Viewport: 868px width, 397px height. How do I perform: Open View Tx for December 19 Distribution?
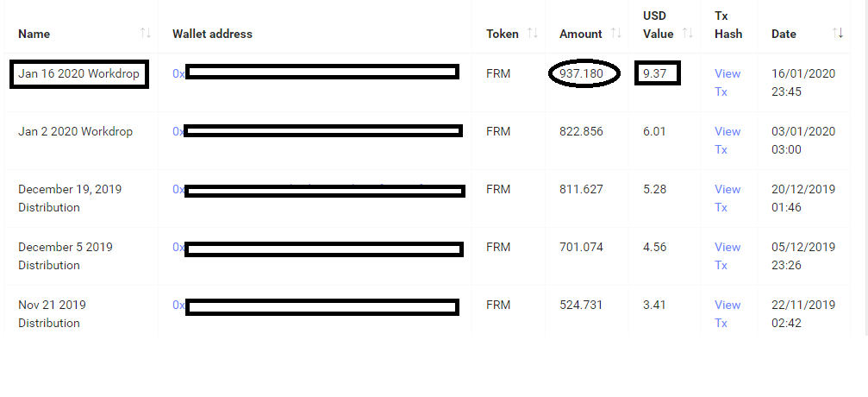727,198
